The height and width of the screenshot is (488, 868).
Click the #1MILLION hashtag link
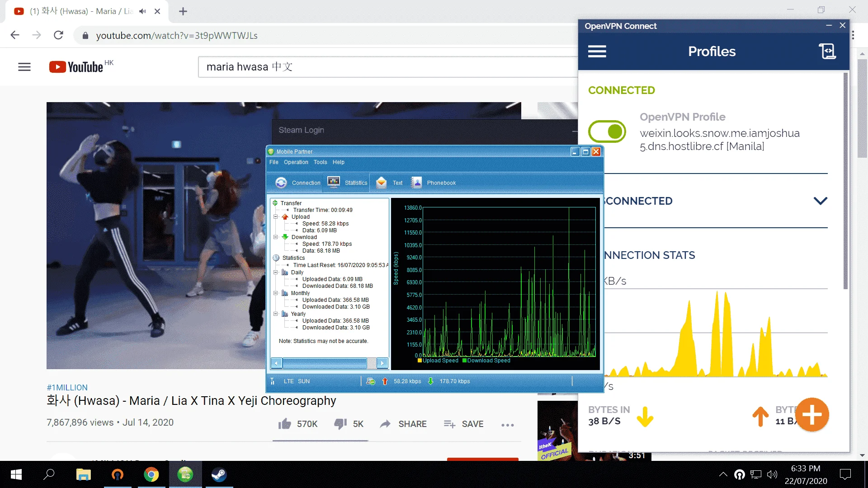[67, 388]
